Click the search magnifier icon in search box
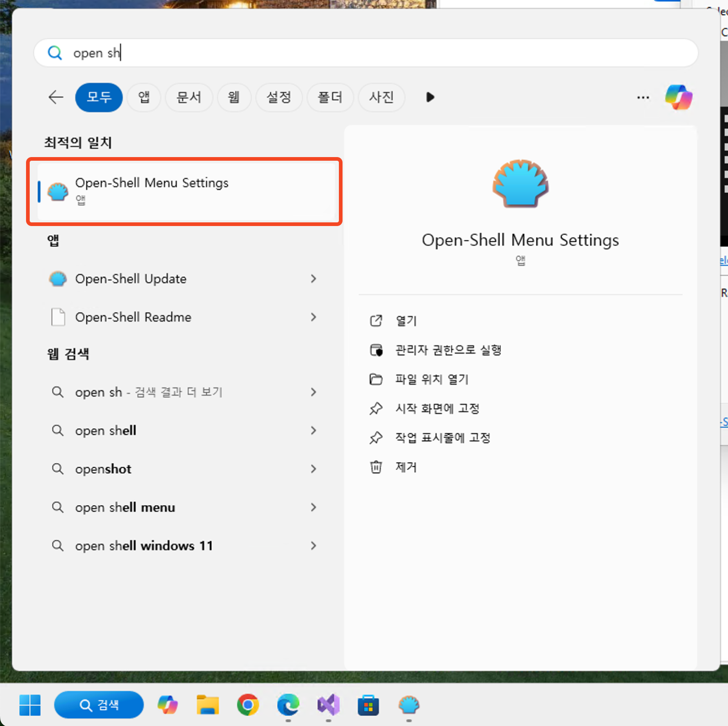Viewport: 728px width, 726px height. pyautogui.click(x=55, y=53)
